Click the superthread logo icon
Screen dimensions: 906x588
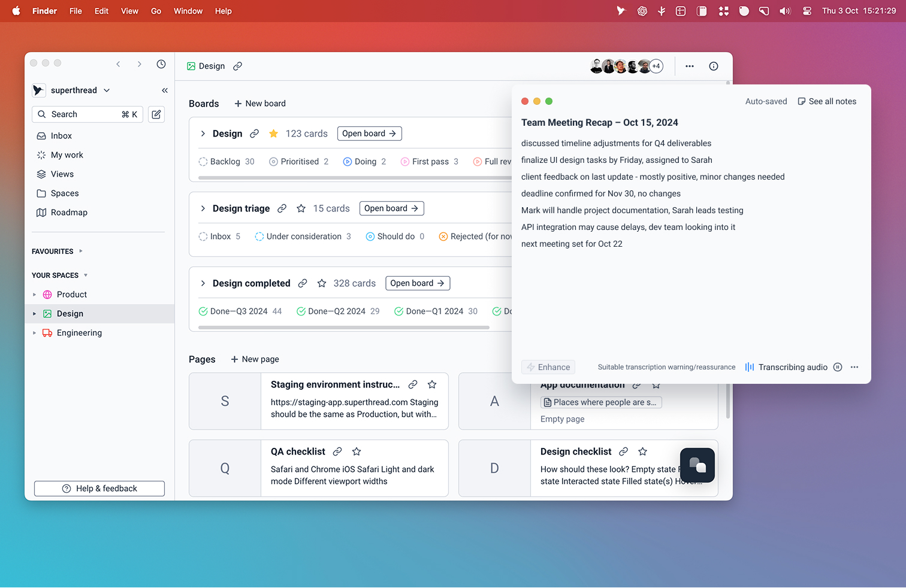point(39,90)
